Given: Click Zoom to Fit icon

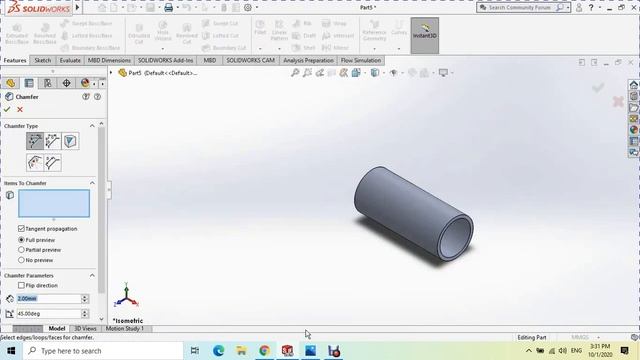Looking at the screenshot, I should pyautogui.click(x=295, y=73).
